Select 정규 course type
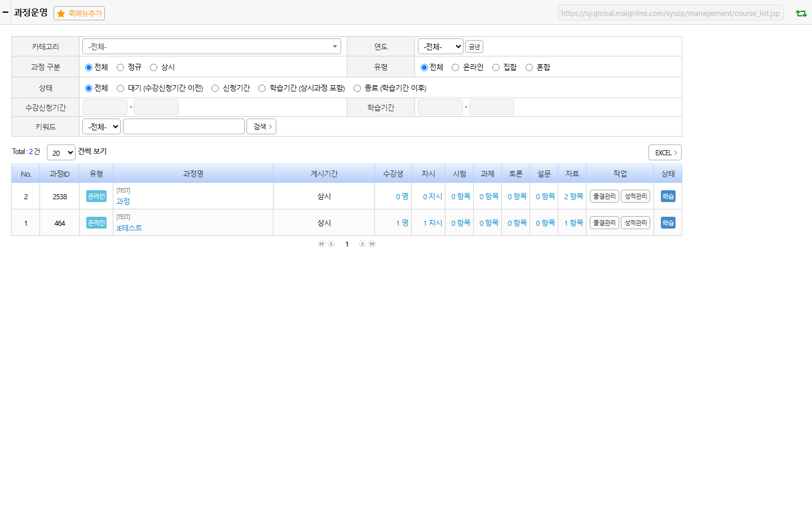 tap(120, 67)
